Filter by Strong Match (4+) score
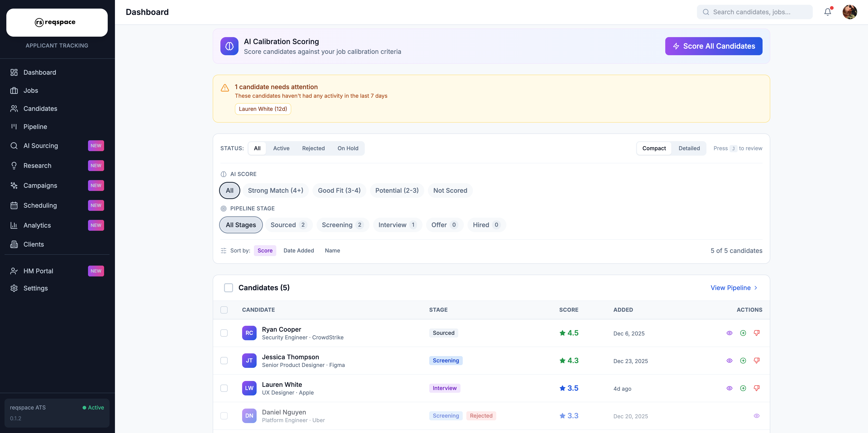 [275, 190]
